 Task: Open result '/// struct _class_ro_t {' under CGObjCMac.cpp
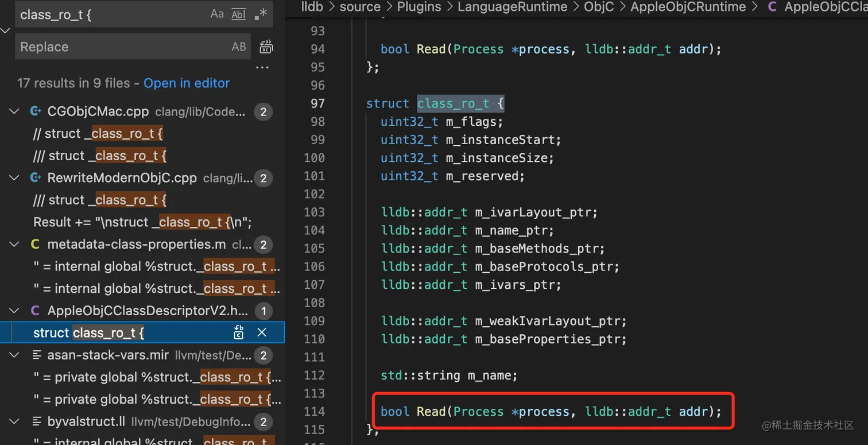(100, 156)
